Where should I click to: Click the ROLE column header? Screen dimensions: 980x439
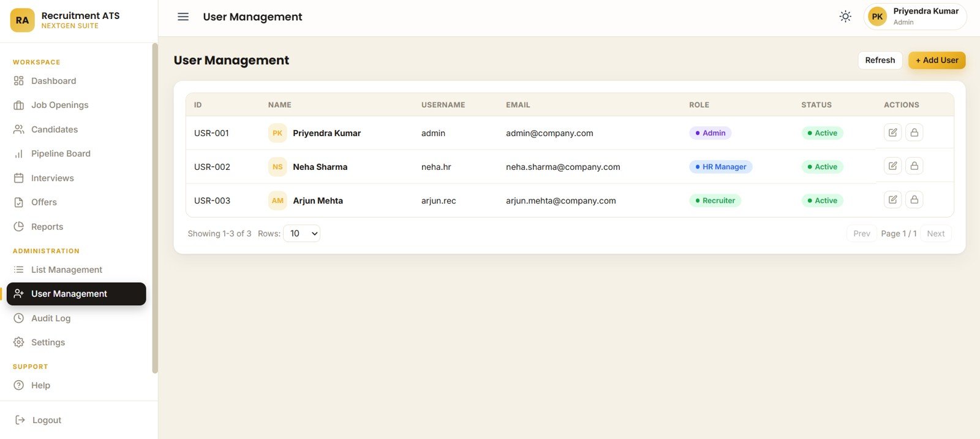tap(699, 105)
